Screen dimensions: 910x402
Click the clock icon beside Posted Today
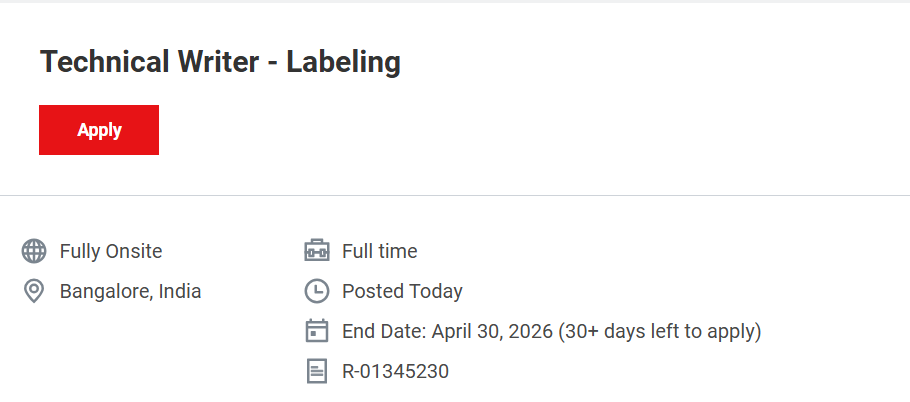pyautogui.click(x=316, y=291)
